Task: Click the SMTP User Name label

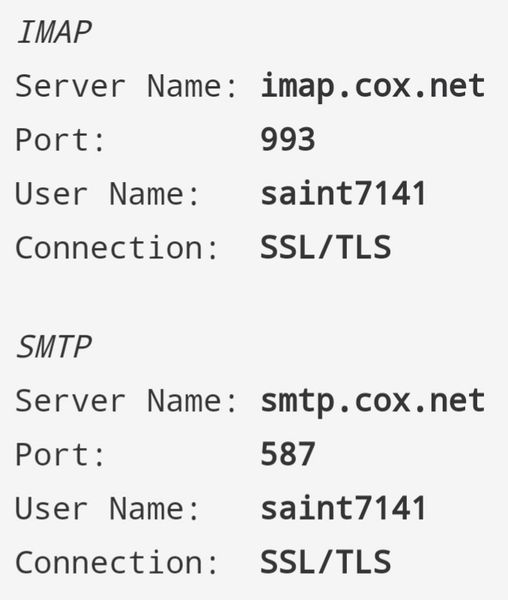Action: click(107, 508)
